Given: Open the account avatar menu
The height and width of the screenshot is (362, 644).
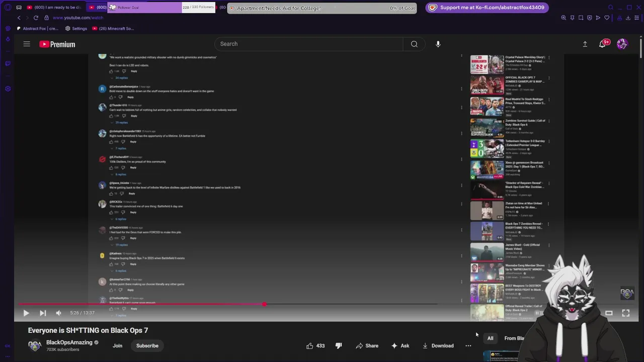Looking at the screenshot, I should [x=622, y=44].
